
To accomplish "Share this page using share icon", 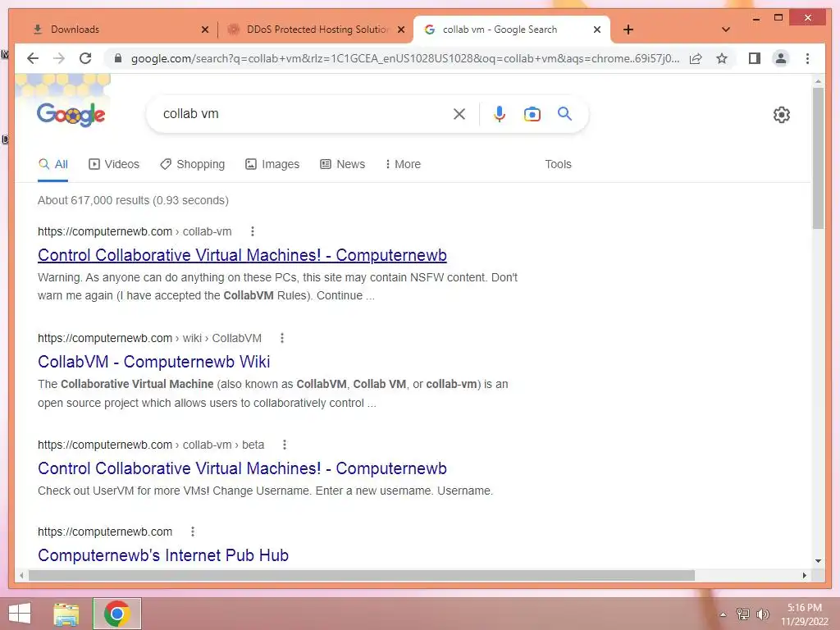I will (696, 58).
